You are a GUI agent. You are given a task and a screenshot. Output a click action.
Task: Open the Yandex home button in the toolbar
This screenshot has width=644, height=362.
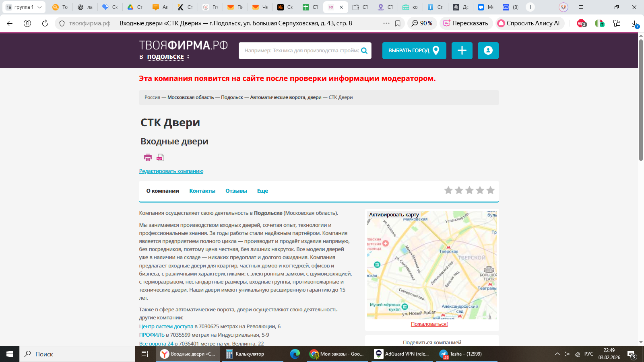point(27,23)
